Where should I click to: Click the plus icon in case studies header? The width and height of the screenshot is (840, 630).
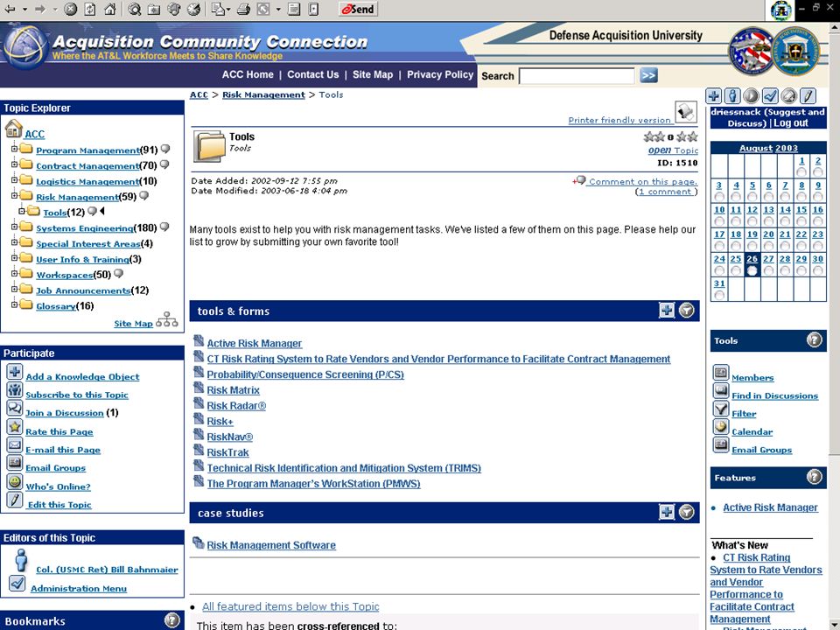(x=667, y=512)
